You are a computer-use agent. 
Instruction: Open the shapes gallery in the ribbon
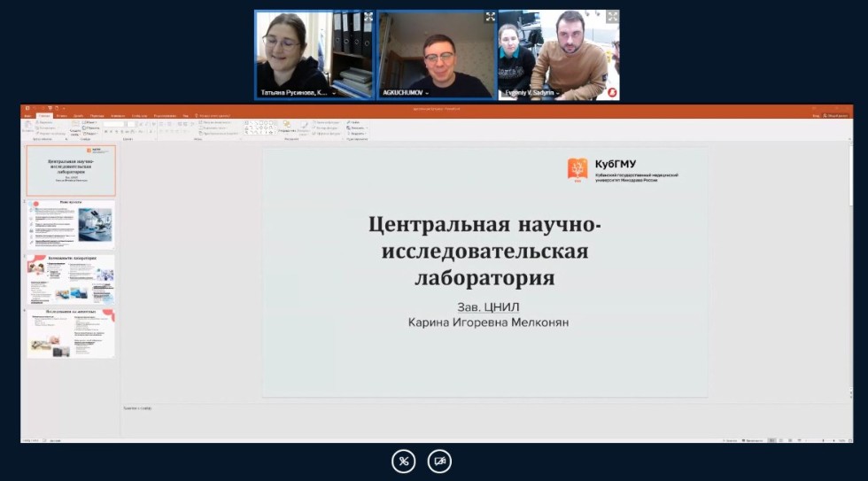click(260, 128)
